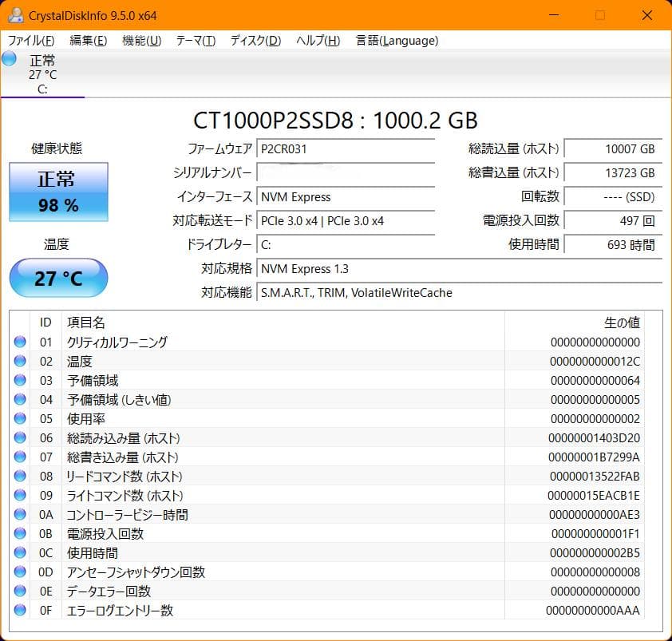
Task: Click the 27°C temperature gauge button
Action: 57,278
